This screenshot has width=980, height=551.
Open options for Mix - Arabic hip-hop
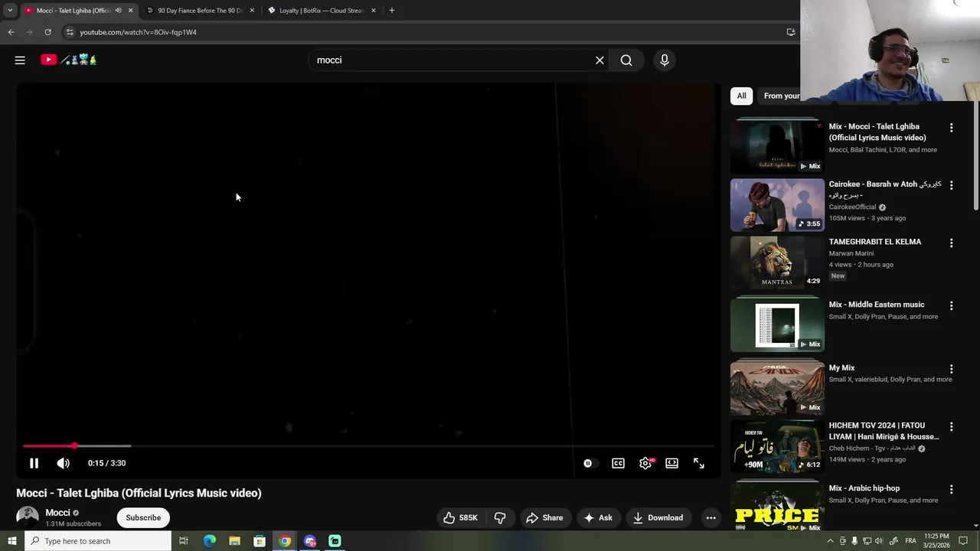click(x=951, y=489)
